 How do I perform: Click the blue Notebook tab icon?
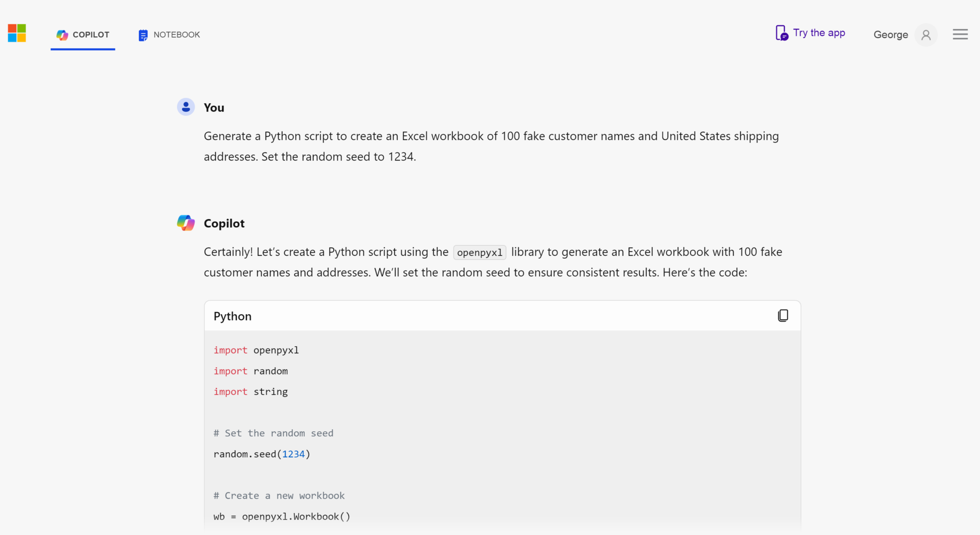[143, 35]
